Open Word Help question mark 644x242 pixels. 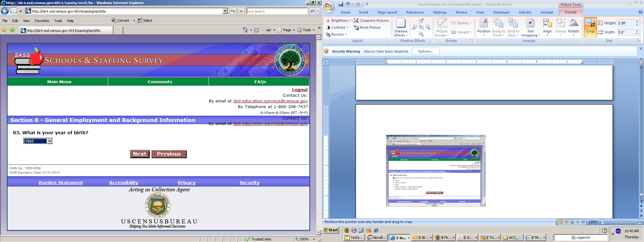tap(641, 12)
